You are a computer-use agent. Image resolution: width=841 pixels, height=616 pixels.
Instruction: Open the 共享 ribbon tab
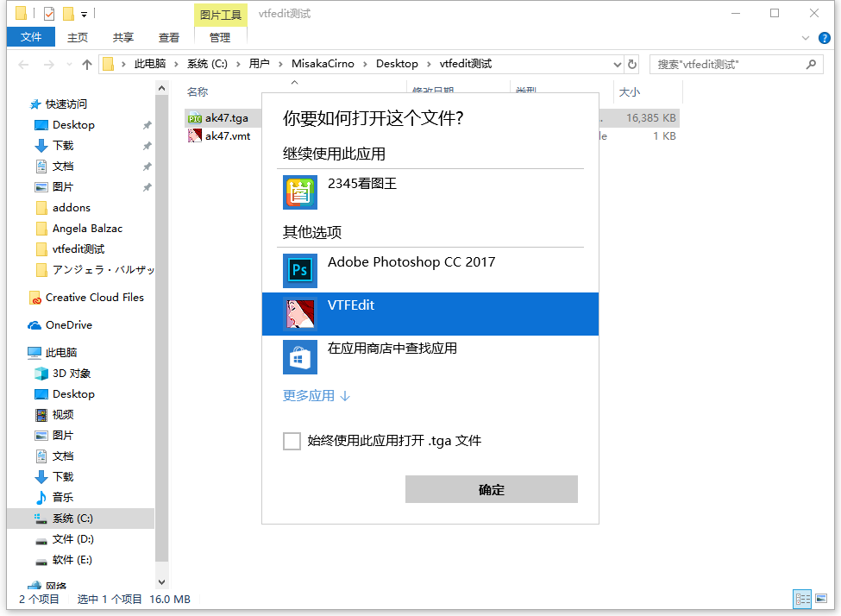pos(122,38)
